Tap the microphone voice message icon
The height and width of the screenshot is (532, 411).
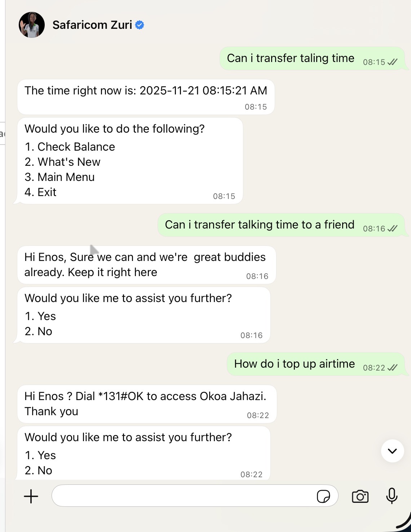click(x=392, y=496)
